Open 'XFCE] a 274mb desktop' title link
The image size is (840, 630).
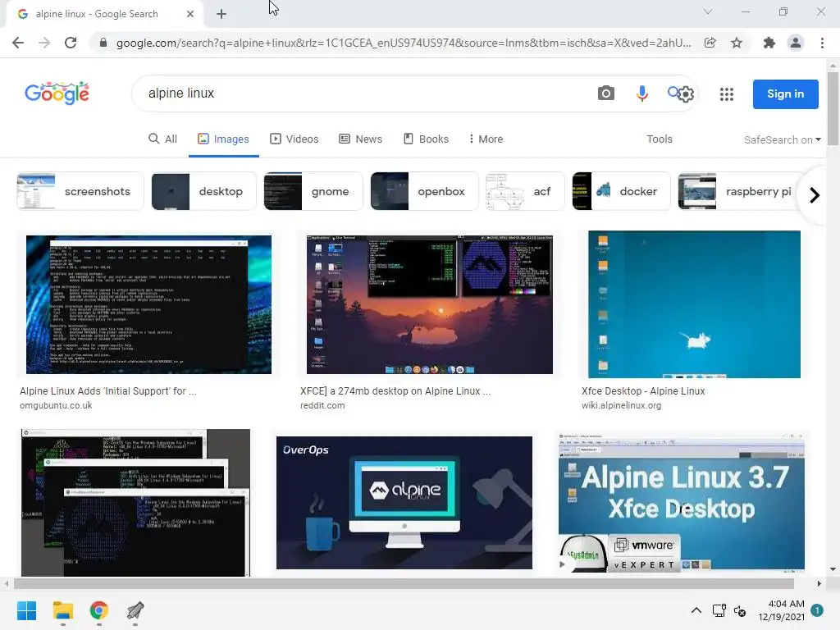point(395,391)
